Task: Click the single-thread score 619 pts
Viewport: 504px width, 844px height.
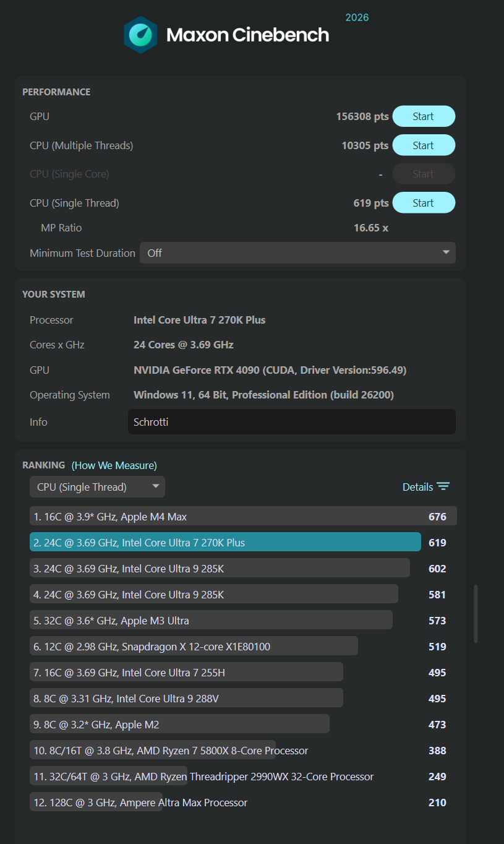Action: pyautogui.click(x=371, y=203)
